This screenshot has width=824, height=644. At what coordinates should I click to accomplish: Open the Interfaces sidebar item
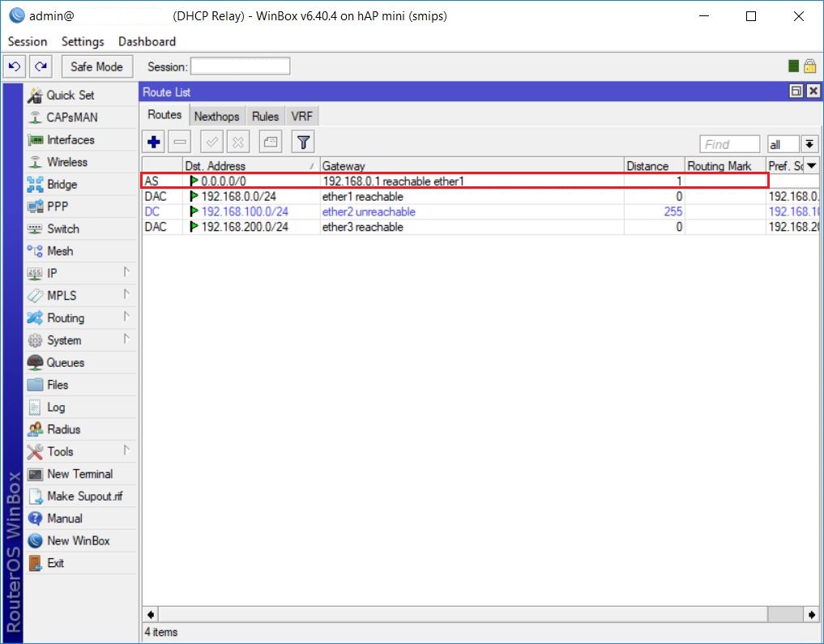pyautogui.click(x=80, y=139)
